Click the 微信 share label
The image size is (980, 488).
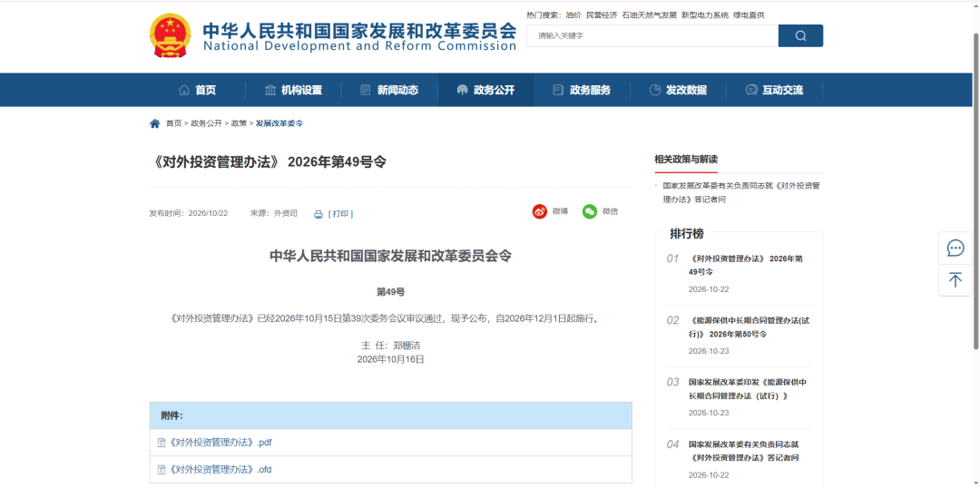[x=610, y=212]
